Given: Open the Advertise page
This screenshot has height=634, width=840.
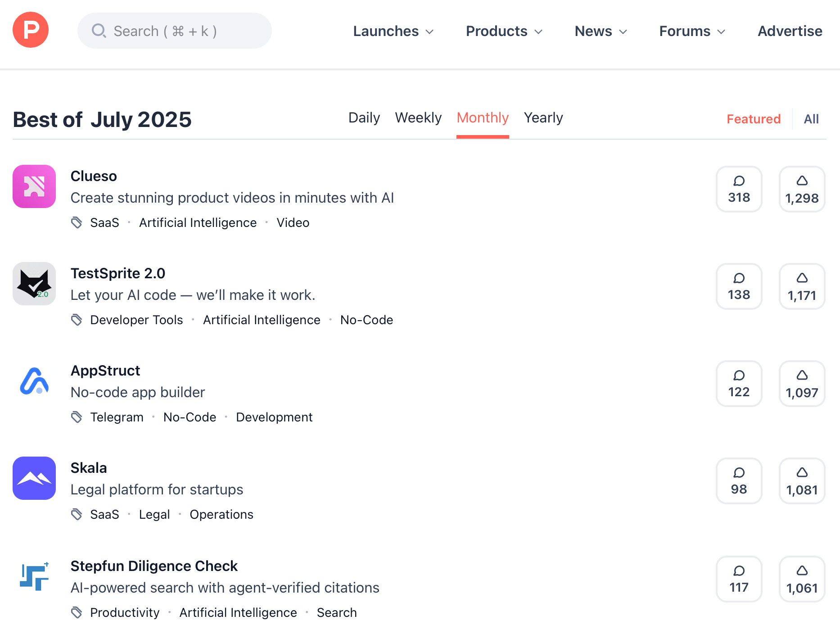Looking at the screenshot, I should pos(790,31).
